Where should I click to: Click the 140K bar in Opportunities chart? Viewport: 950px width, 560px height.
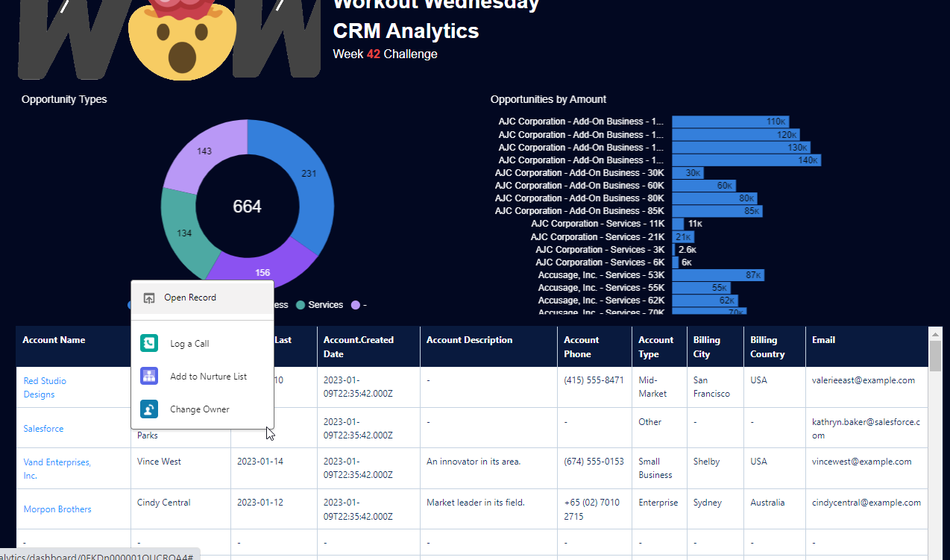coord(746,160)
